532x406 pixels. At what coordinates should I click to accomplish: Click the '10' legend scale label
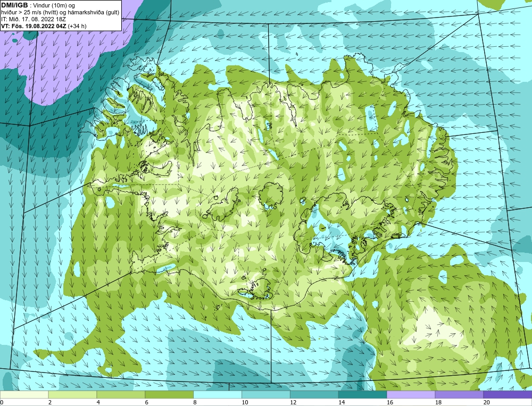[x=245, y=402]
